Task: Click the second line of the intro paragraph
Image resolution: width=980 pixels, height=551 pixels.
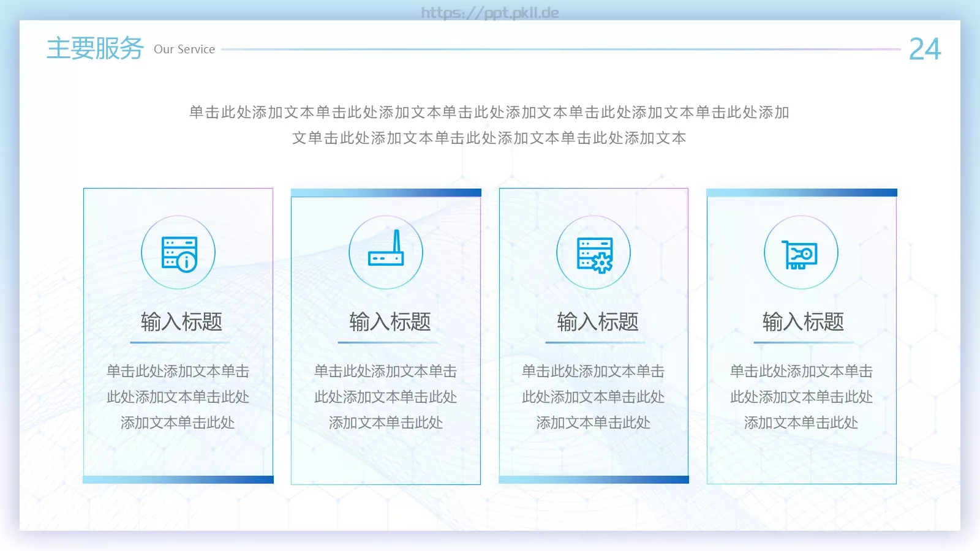Action: pyautogui.click(x=489, y=138)
